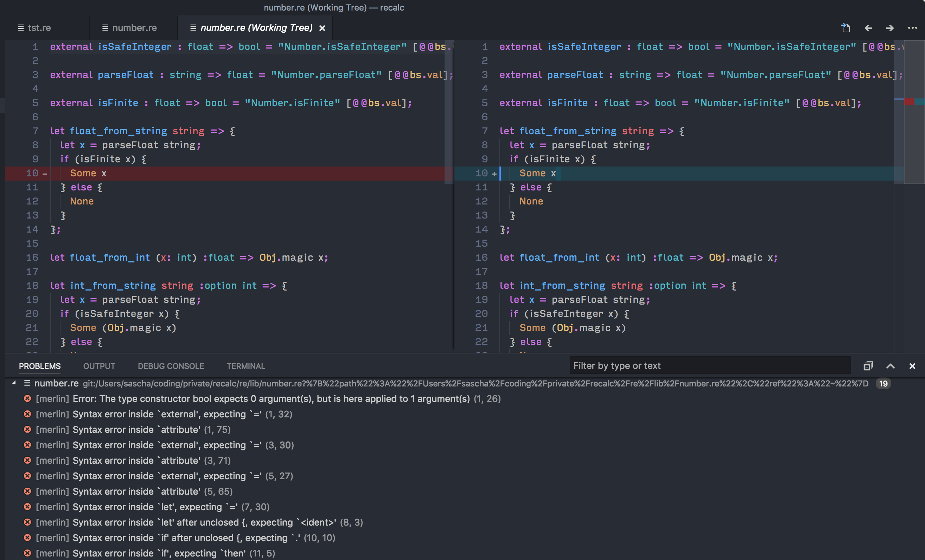Open the number.re file tab
The height and width of the screenshot is (560, 925).
tap(134, 27)
